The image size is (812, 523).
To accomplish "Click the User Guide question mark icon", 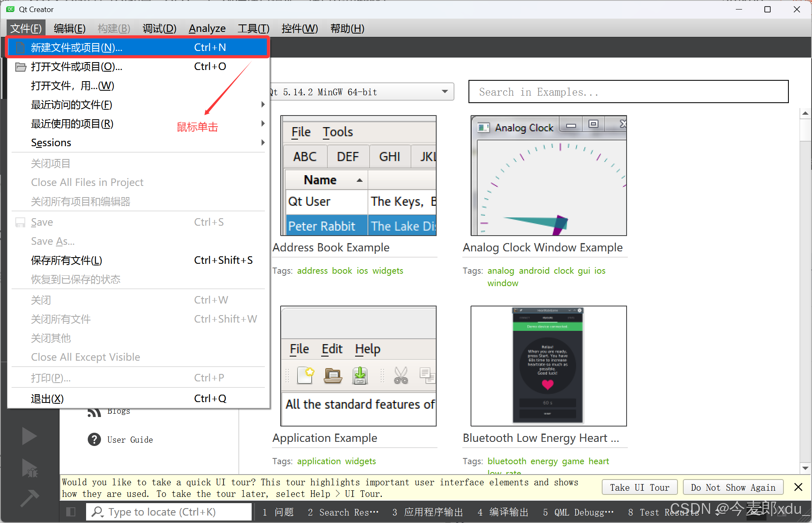I will point(94,439).
